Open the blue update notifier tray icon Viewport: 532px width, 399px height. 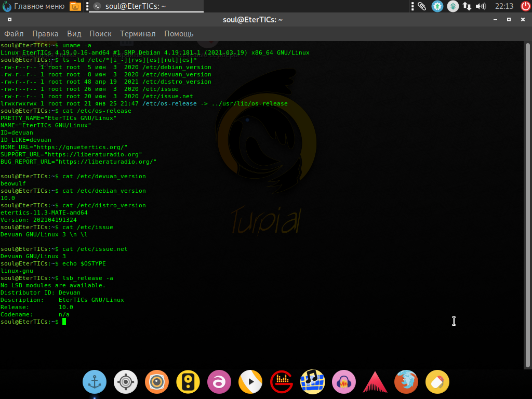pos(437,6)
